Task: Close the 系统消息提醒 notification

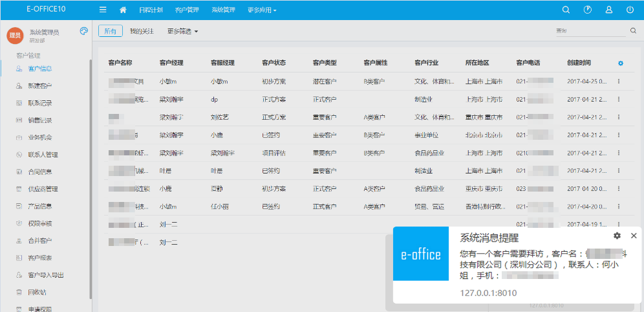Action: [x=634, y=236]
